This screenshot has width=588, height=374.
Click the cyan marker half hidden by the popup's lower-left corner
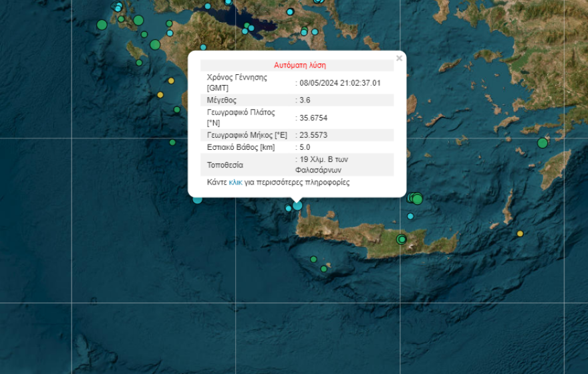coord(198,200)
